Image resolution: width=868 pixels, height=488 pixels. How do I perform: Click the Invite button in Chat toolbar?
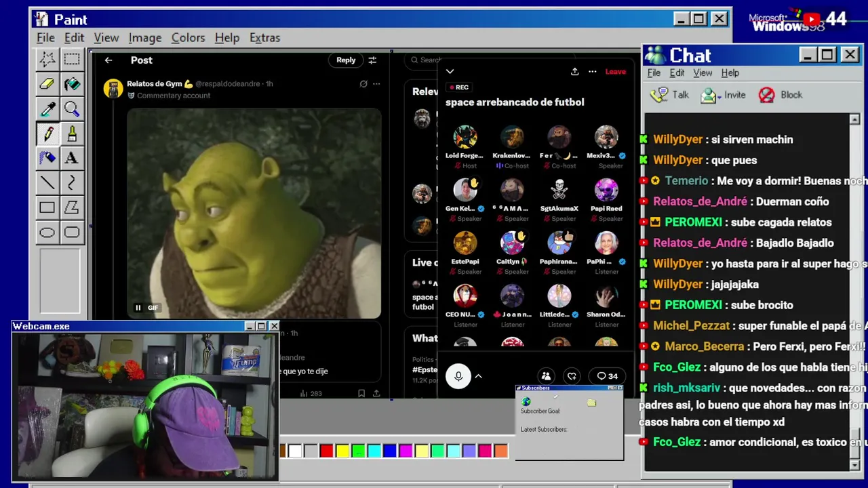coord(723,95)
